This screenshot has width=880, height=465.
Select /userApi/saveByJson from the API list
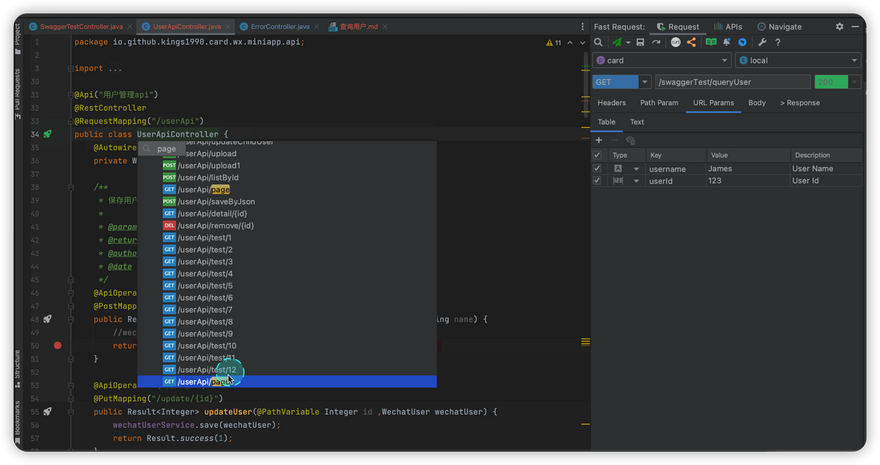pos(216,202)
